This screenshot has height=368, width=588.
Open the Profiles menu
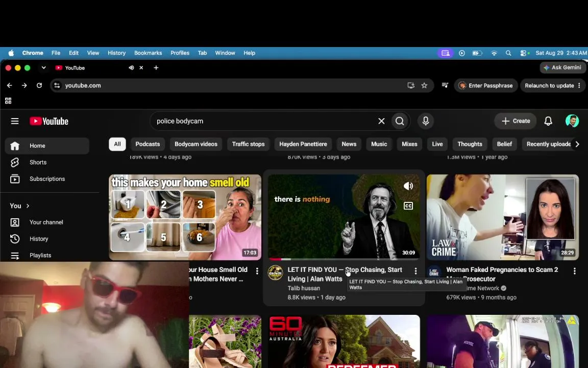coord(180,53)
